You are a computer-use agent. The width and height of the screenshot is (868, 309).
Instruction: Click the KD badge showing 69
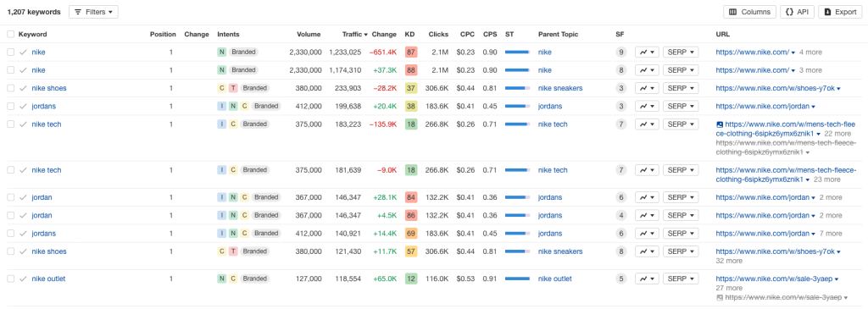pos(411,234)
